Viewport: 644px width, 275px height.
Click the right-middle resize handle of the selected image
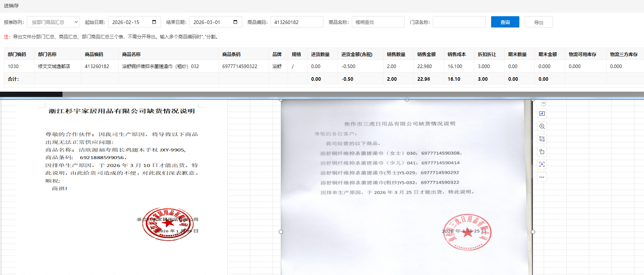point(533,232)
